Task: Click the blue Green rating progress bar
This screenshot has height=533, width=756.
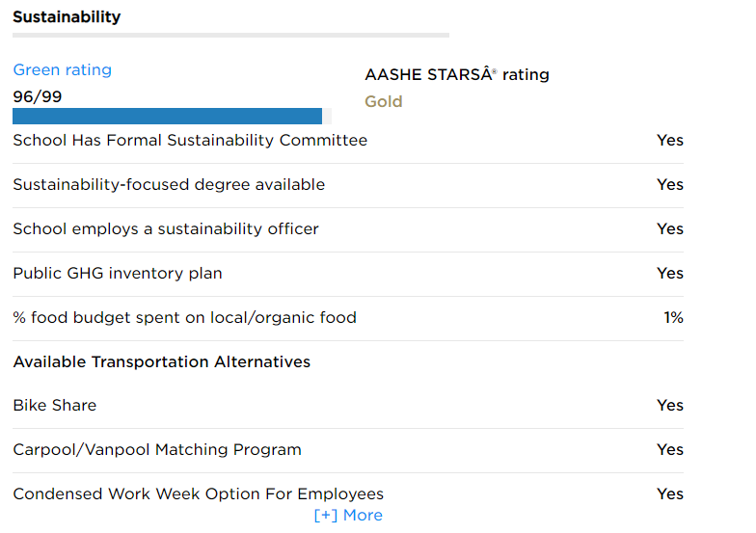Action: pyautogui.click(x=167, y=117)
